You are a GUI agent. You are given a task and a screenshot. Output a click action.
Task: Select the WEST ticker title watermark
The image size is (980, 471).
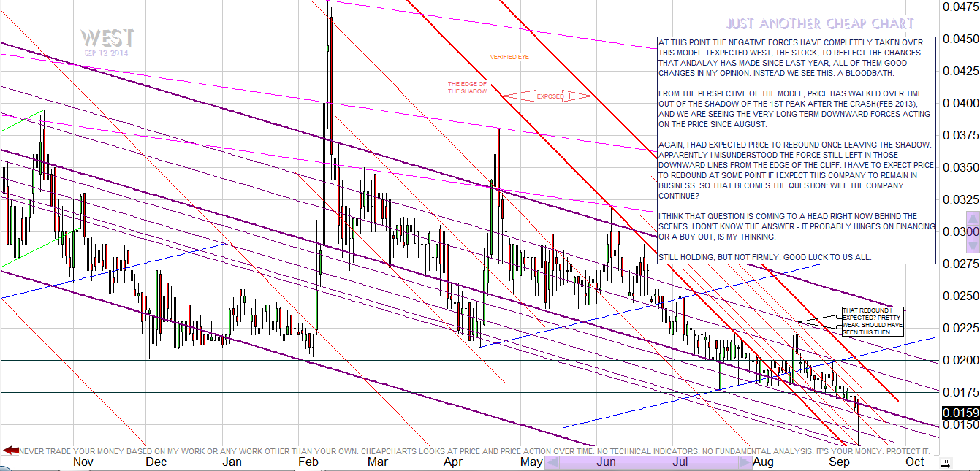107,38
